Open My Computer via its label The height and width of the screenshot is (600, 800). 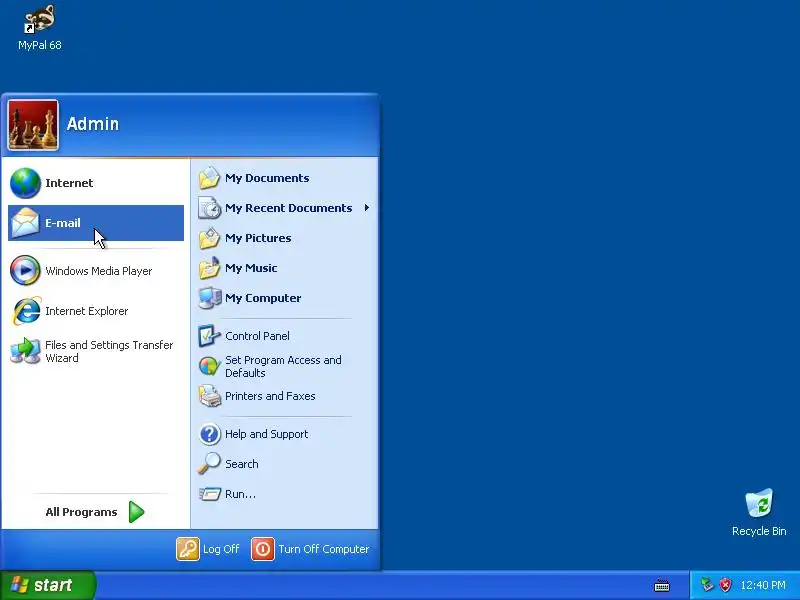click(x=263, y=298)
